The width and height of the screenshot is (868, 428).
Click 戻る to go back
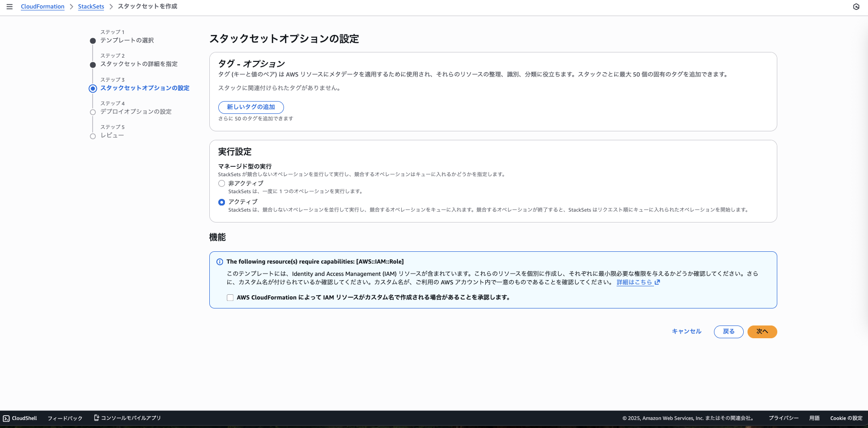click(x=728, y=332)
